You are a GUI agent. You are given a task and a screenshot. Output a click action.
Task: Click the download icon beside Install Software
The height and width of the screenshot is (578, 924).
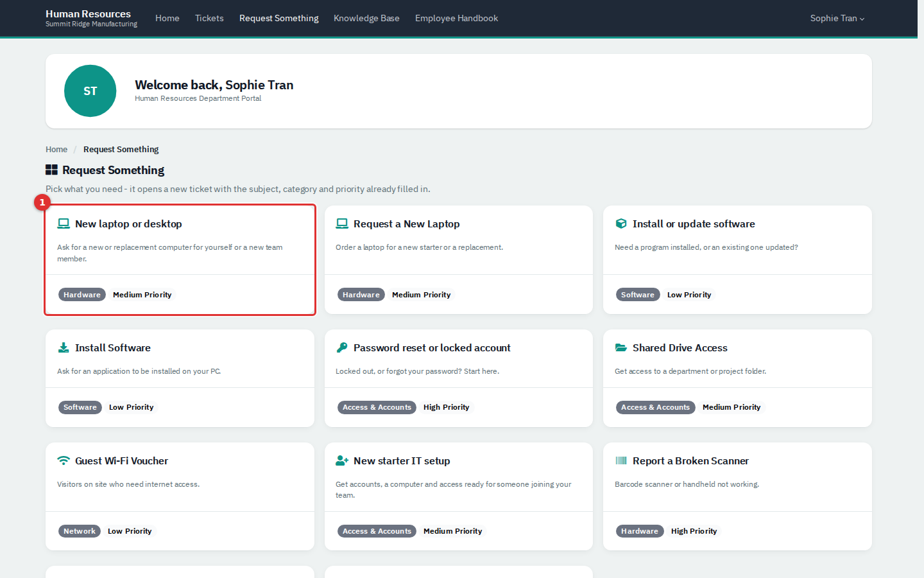[x=64, y=347]
